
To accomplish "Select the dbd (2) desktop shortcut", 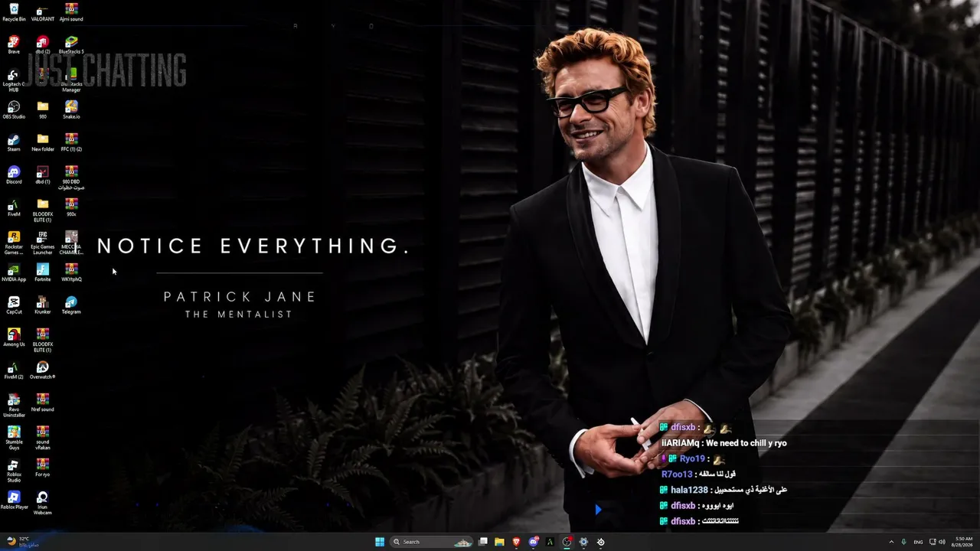I will click(x=43, y=44).
